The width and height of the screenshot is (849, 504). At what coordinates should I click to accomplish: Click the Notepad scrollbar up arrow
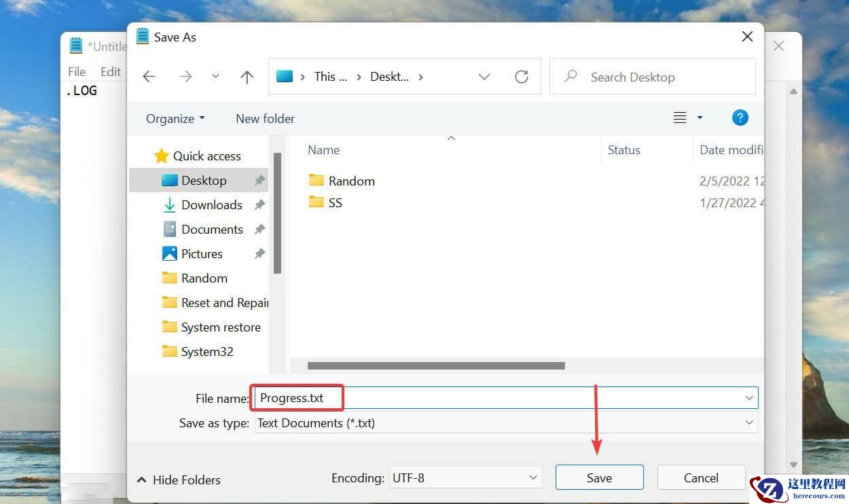click(x=793, y=91)
